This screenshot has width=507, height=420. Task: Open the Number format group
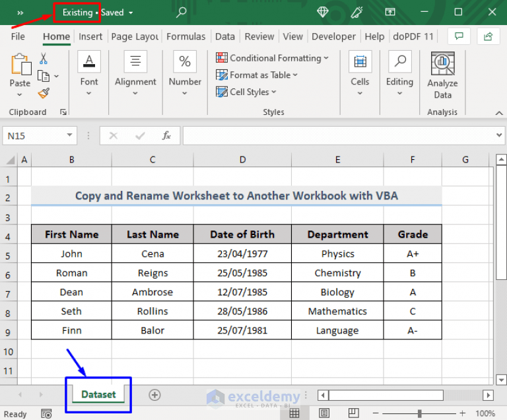click(x=185, y=73)
